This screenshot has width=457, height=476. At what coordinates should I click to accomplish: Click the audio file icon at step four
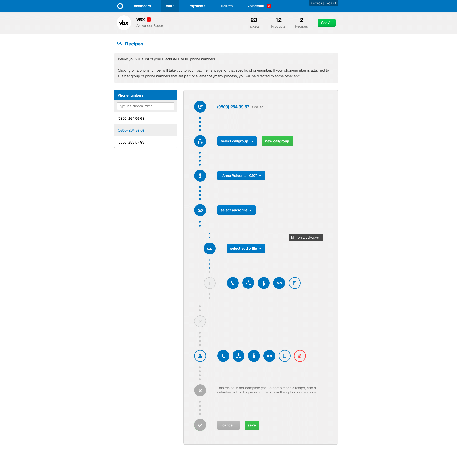pos(200,210)
